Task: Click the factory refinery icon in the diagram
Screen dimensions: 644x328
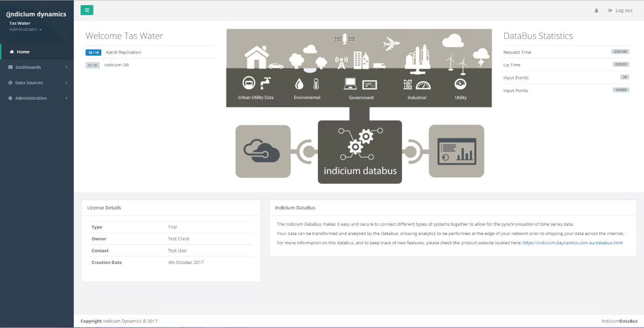Action: tap(418, 59)
